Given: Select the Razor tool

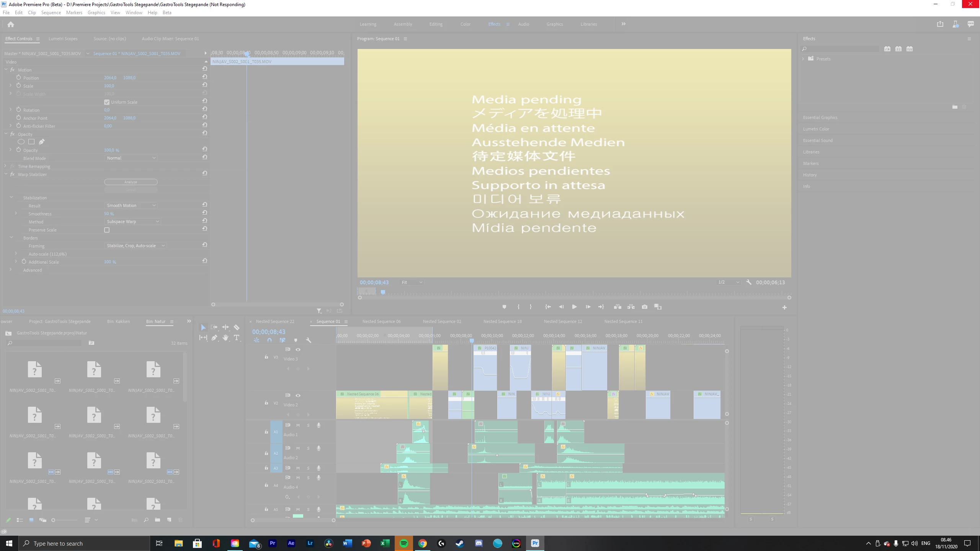Looking at the screenshot, I should pos(237,327).
